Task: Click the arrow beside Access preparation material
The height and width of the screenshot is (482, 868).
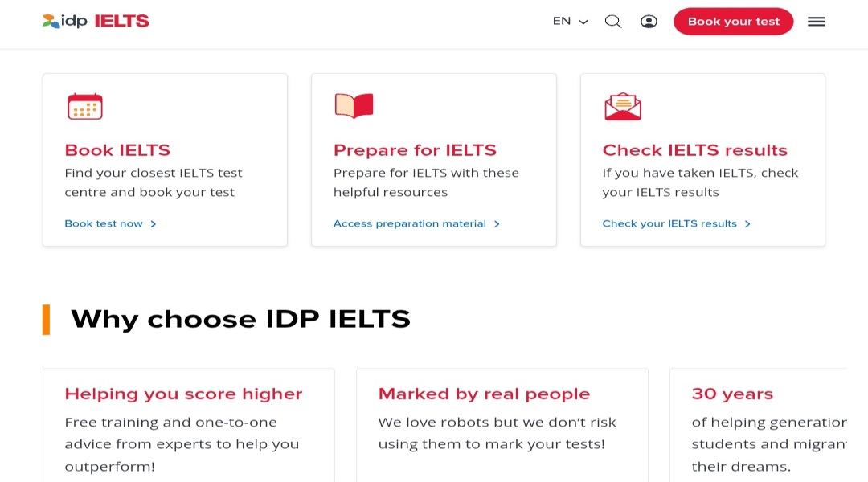Action: (x=497, y=223)
